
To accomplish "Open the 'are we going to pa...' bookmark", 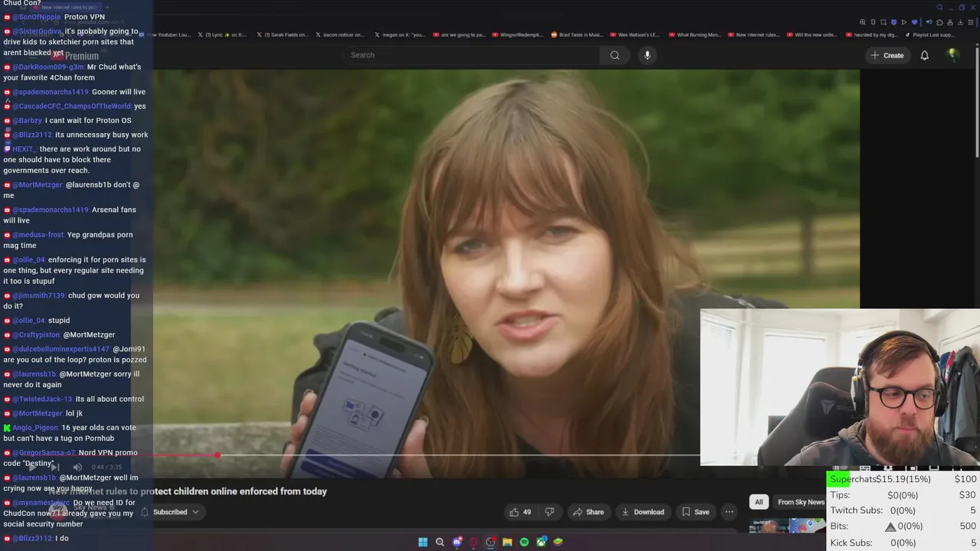I will pyautogui.click(x=459, y=34).
